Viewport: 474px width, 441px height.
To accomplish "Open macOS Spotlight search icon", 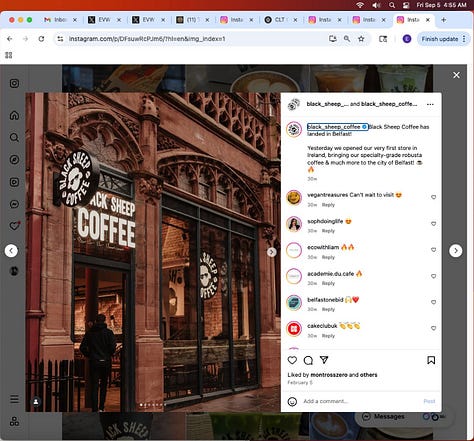I will 392,5.
